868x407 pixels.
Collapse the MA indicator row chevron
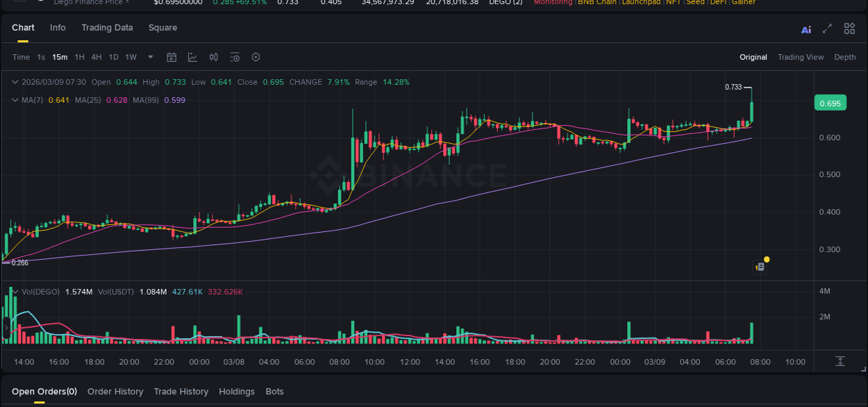(x=14, y=99)
